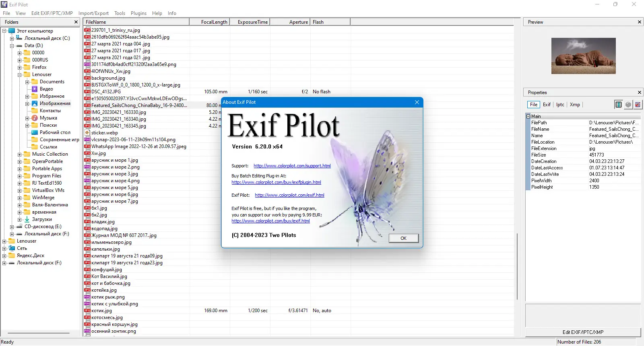Sort by the Aperture column header
644x346 pixels.
tap(290, 22)
